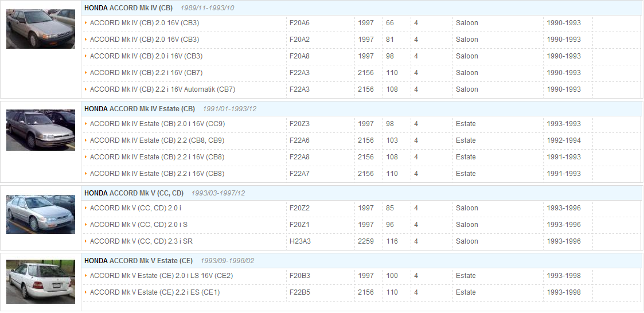Open the white Accord Mk V Estate photo
Image resolution: width=644 pixels, height=313 pixels.
click(x=41, y=281)
